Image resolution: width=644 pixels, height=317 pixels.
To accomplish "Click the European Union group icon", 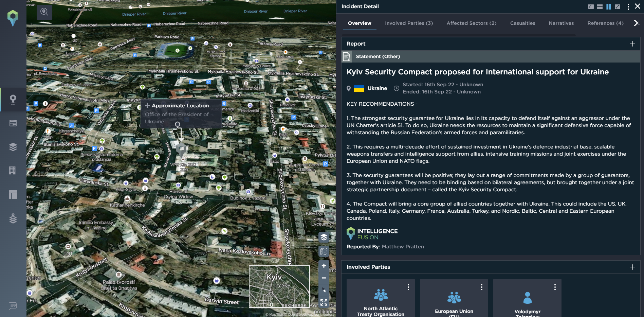I will click(454, 297).
